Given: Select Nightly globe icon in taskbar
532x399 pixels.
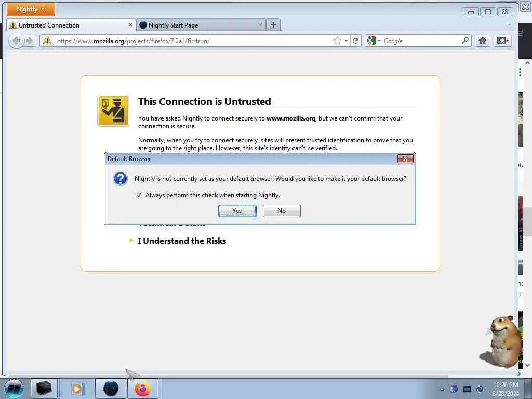Looking at the screenshot, I should click(x=111, y=389).
